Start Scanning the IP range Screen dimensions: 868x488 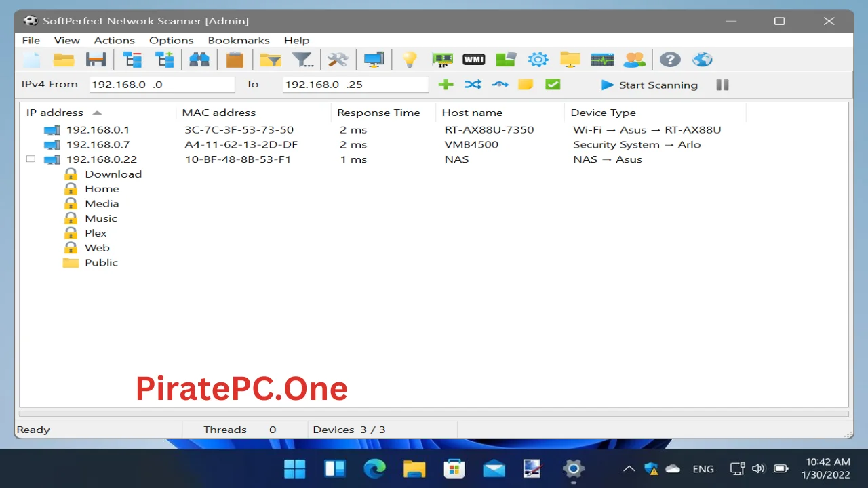650,85
